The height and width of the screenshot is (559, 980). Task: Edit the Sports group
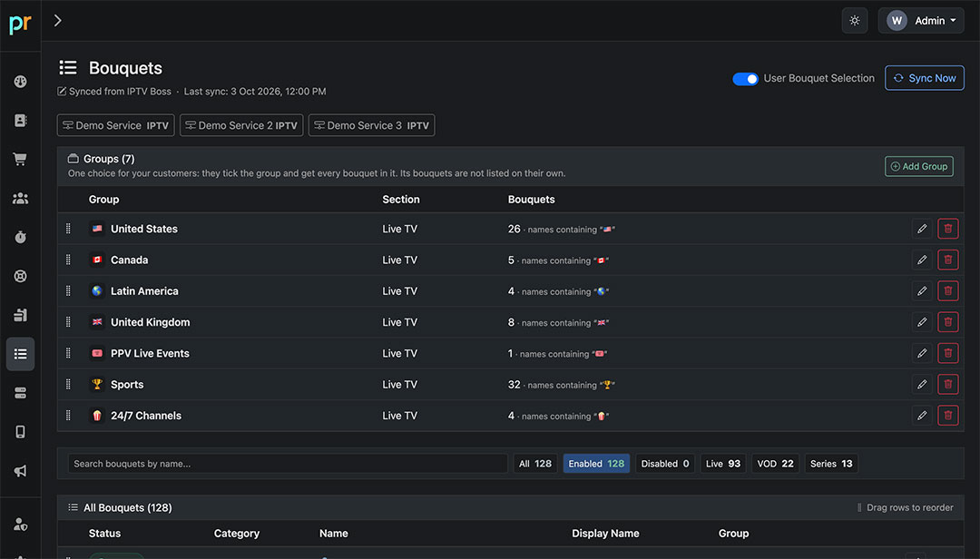(922, 385)
